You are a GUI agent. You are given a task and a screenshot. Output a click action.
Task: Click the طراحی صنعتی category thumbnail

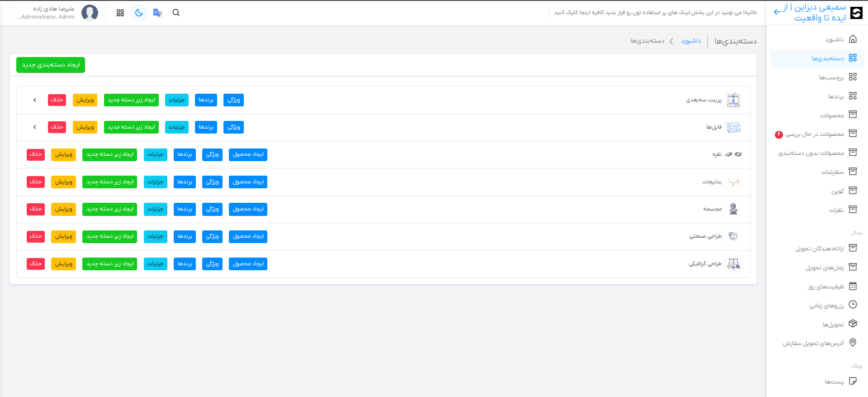[733, 236]
